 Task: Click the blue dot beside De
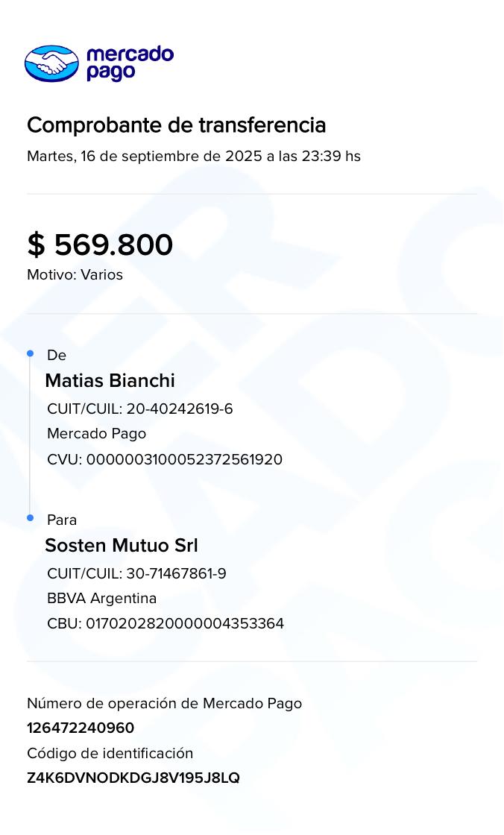(x=31, y=353)
